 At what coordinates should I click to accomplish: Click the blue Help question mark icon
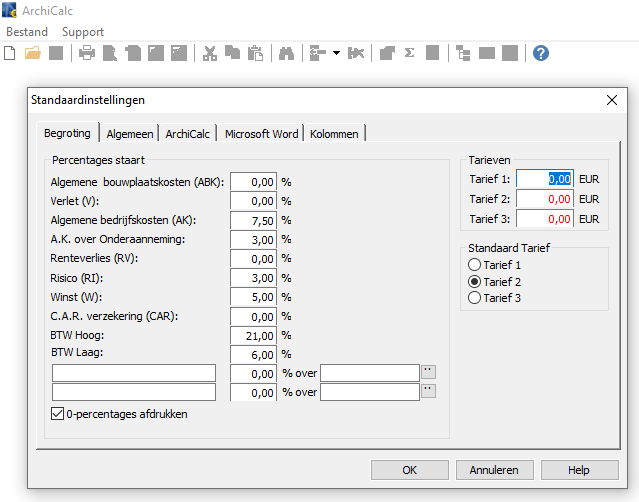(x=541, y=53)
